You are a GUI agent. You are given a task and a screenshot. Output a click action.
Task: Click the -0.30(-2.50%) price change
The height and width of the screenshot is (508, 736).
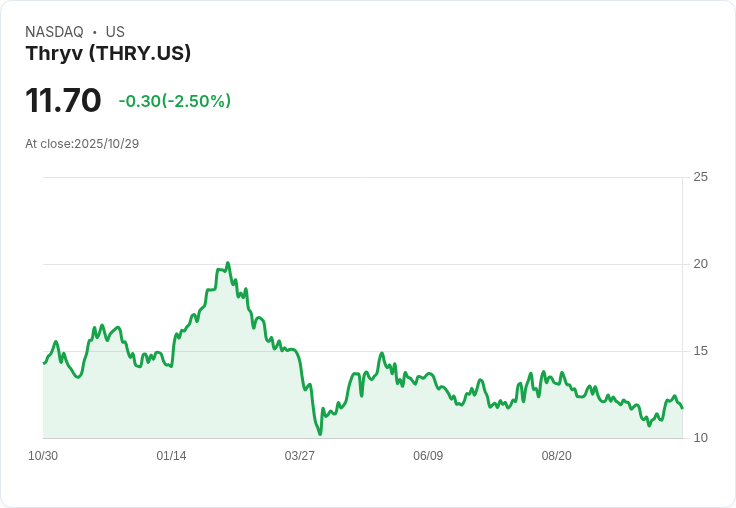tap(175, 101)
